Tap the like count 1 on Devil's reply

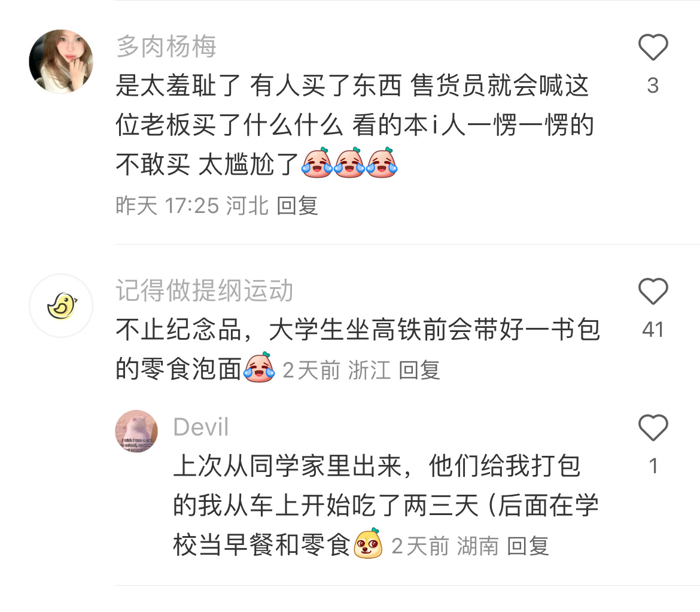[x=653, y=466]
